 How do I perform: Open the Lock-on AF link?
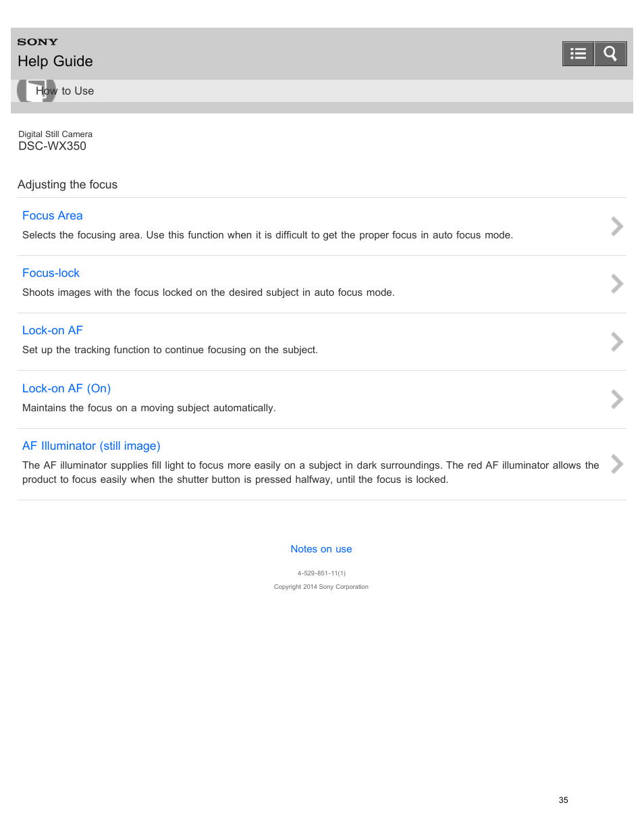[53, 330]
